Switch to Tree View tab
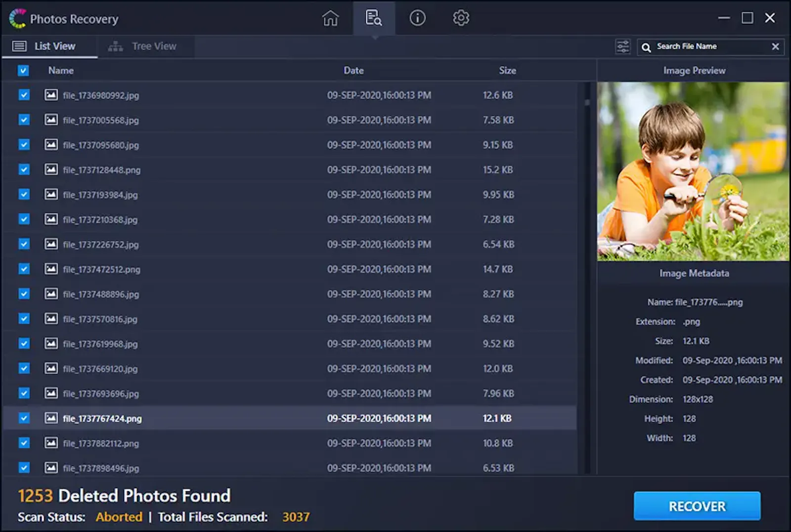 (146, 46)
